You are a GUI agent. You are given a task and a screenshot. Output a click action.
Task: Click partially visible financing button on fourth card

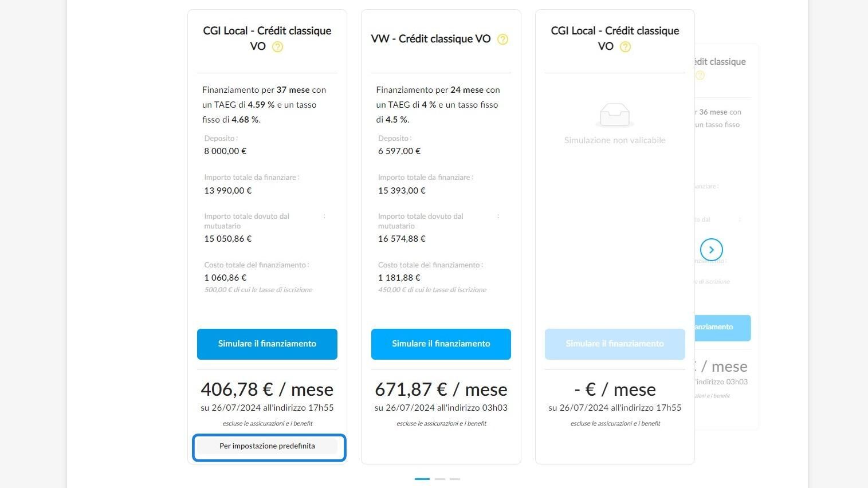click(x=722, y=328)
